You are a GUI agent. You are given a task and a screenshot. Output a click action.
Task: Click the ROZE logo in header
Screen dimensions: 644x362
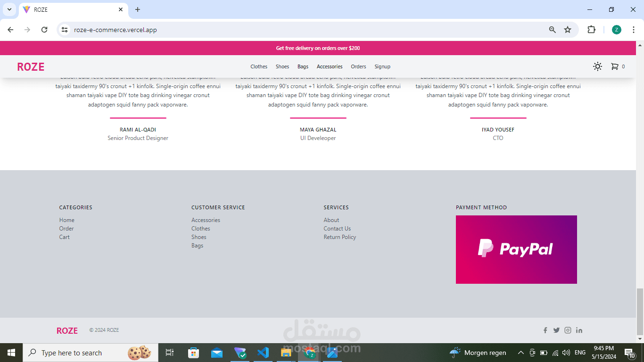point(31,67)
